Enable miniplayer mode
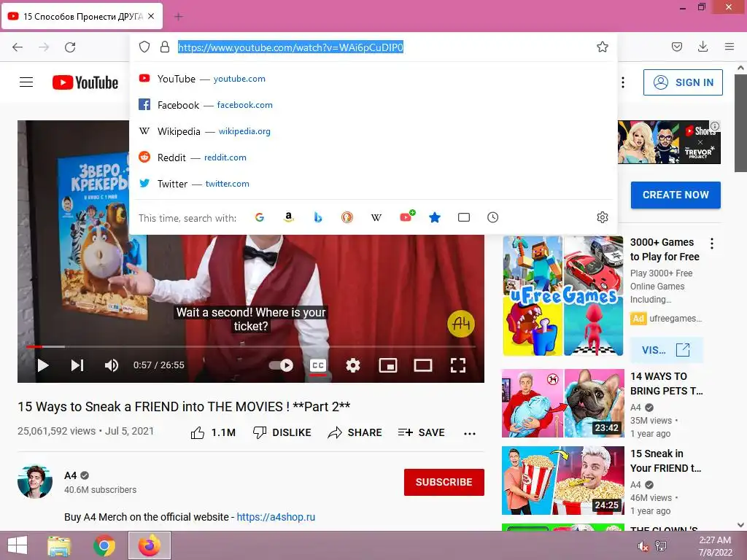 pos(388,365)
